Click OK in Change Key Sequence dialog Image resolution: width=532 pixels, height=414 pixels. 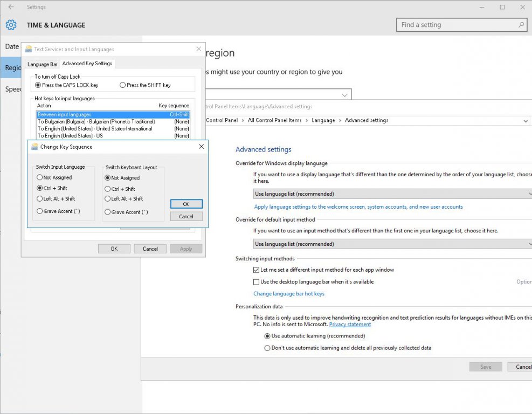186,204
